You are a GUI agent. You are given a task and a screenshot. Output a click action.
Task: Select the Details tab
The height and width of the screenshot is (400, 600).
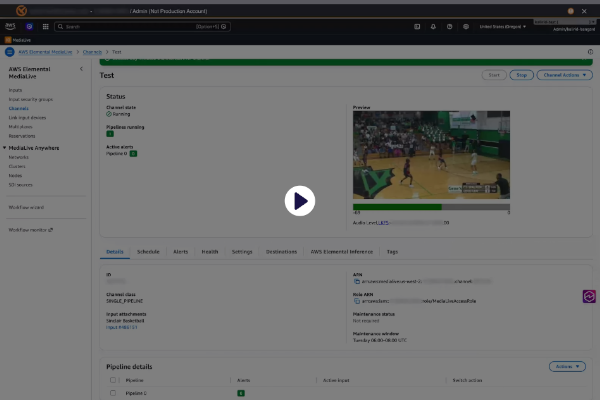[115, 251]
